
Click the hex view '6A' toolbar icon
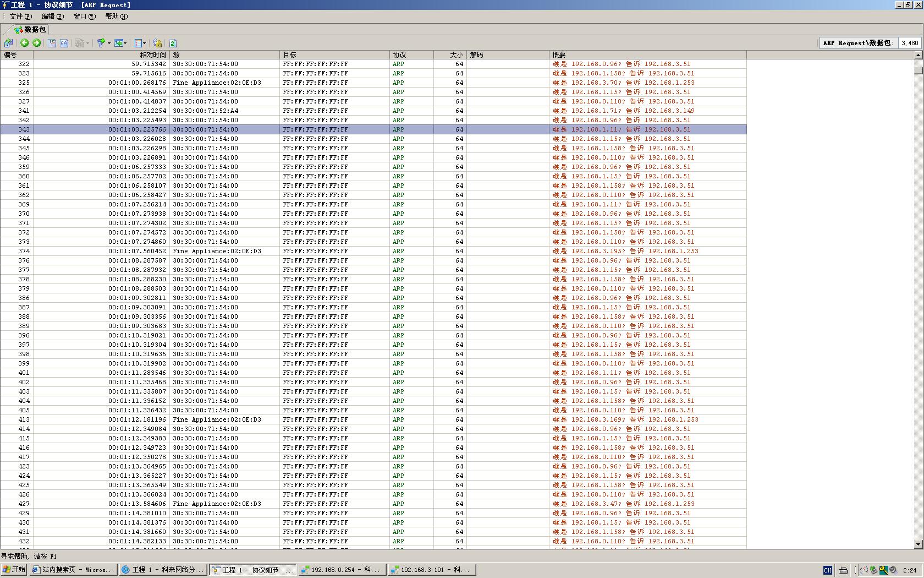(64, 43)
